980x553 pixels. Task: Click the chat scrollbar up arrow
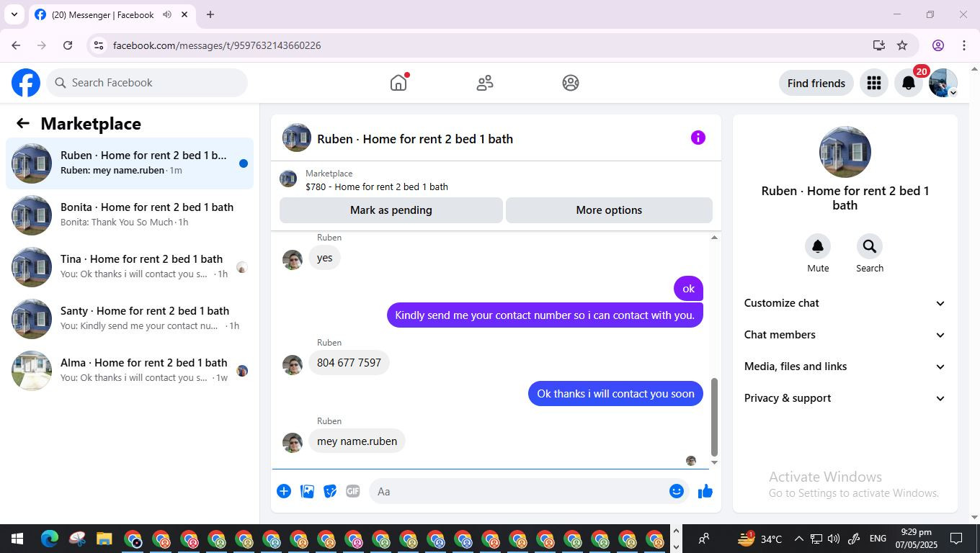coord(714,238)
